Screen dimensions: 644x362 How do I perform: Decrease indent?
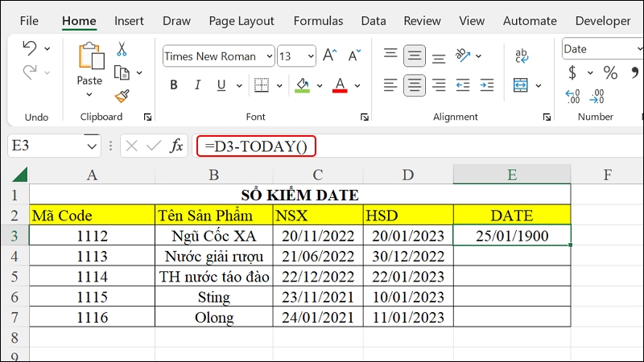click(463, 85)
